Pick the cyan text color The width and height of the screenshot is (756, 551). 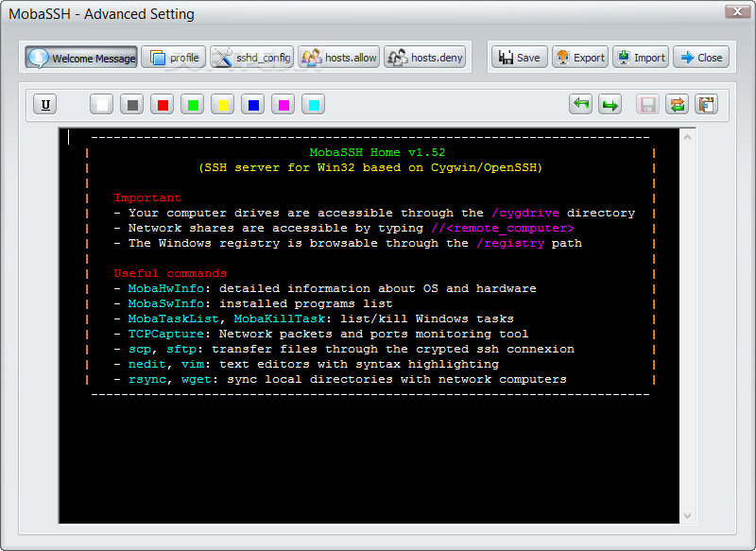[x=314, y=105]
